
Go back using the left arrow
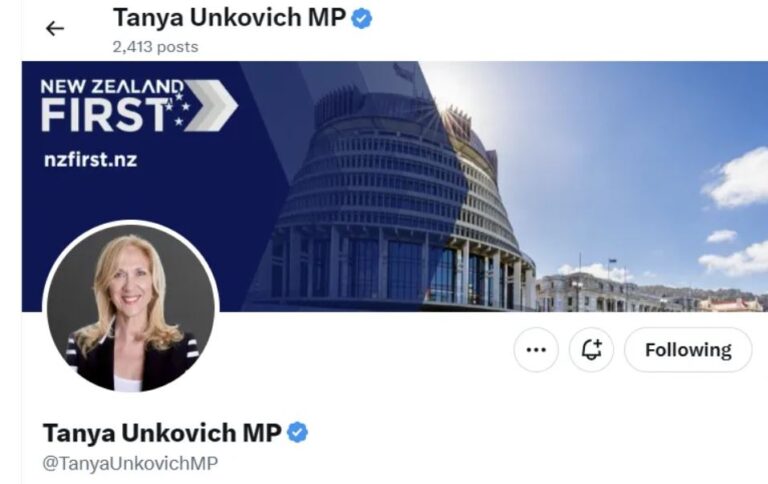tap(54, 28)
